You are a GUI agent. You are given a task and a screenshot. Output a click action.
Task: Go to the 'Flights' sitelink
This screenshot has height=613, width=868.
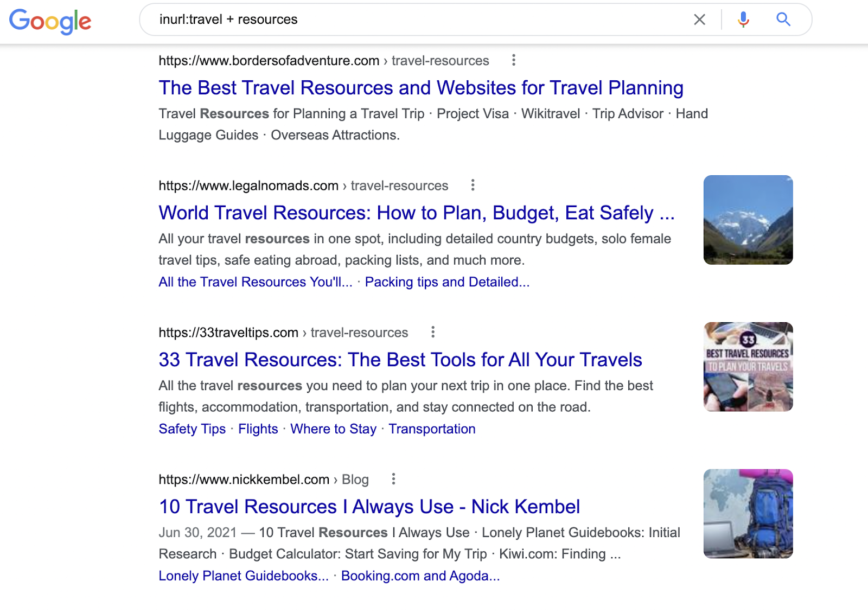click(258, 429)
